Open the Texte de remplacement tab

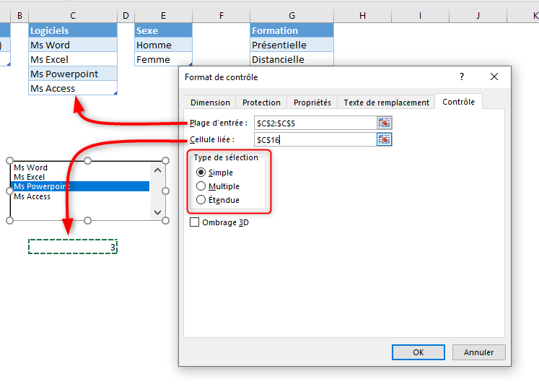(x=386, y=103)
